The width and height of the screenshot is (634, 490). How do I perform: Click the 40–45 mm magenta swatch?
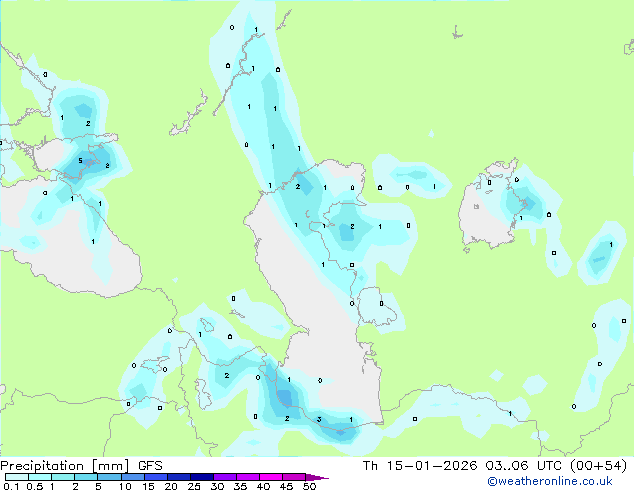[271, 477]
